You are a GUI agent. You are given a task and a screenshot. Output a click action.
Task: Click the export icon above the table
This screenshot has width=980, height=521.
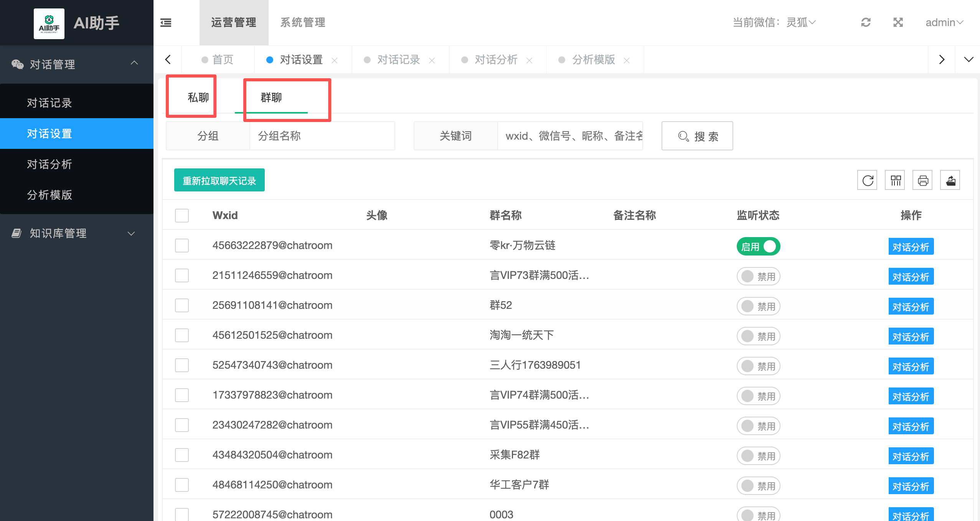click(950, 180)
